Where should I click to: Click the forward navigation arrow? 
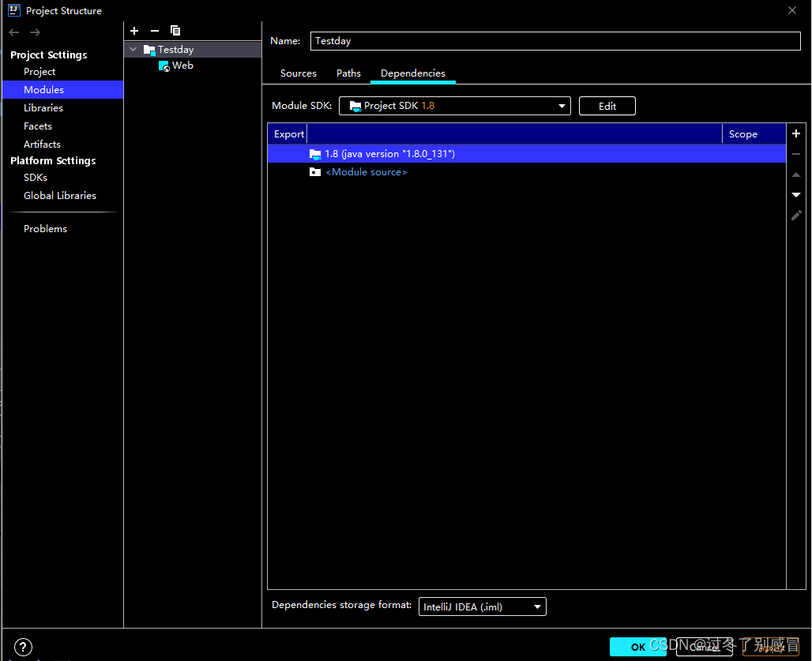(x=35, y=32)
